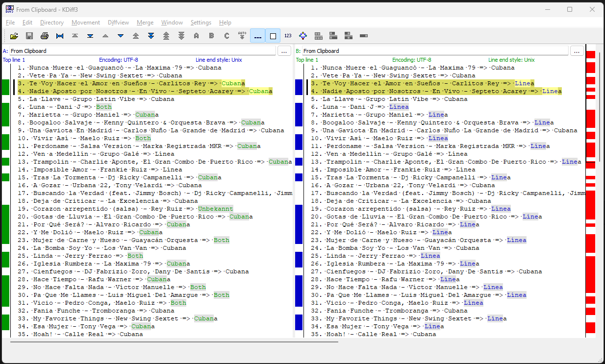
Task: Toggle show line numbers 123 button
Action: click(x=288, y=36)
